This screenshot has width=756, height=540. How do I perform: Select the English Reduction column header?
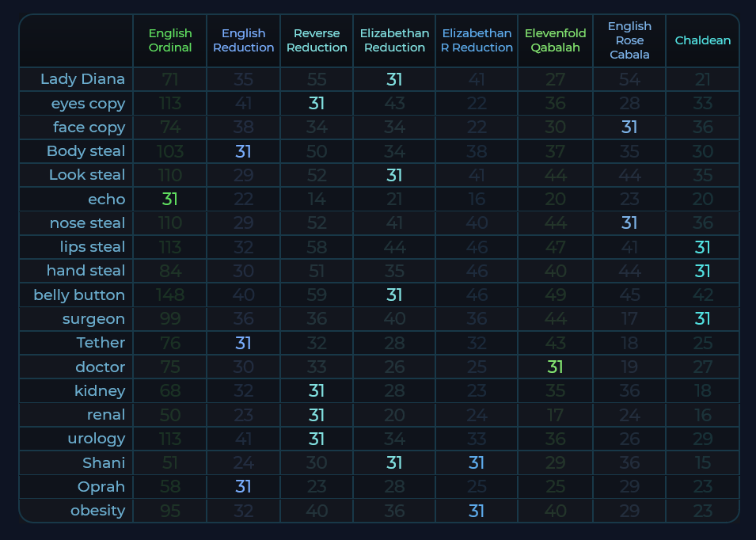tap(243, 40)
